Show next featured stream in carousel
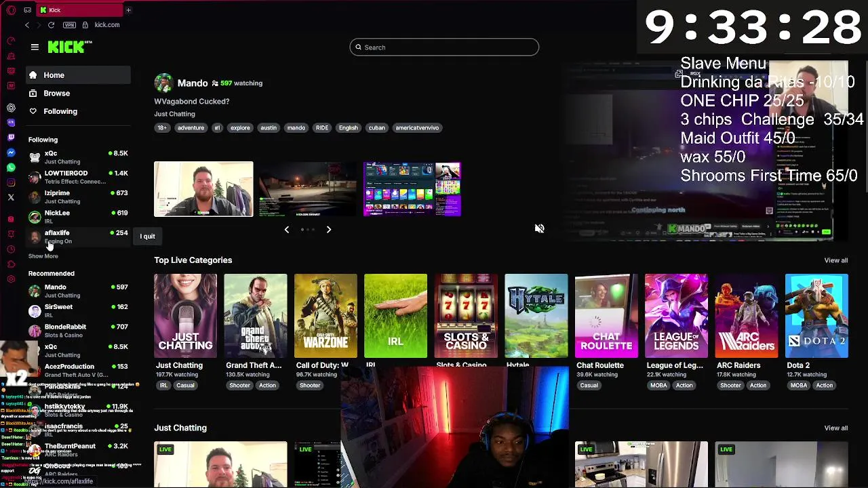Screen dimensions: 868x488 click(329, 230)
